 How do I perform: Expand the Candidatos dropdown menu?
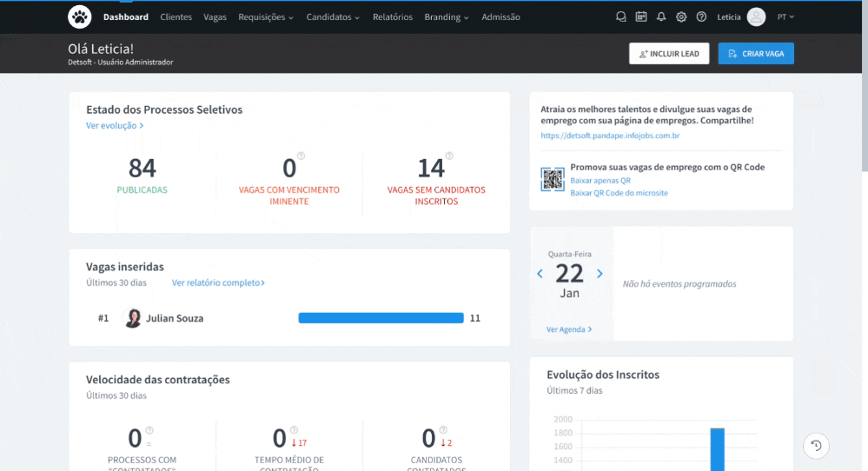pos(333,17)
